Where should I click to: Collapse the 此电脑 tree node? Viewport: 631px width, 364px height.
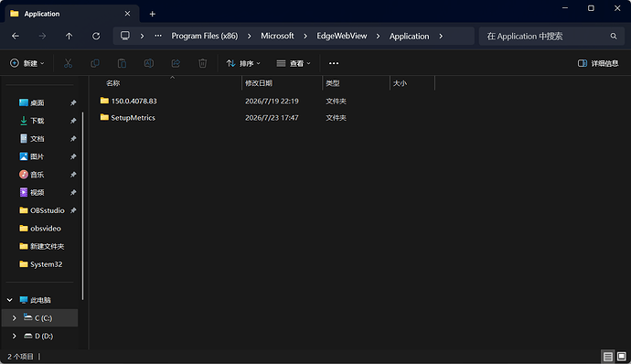(10, 300)
